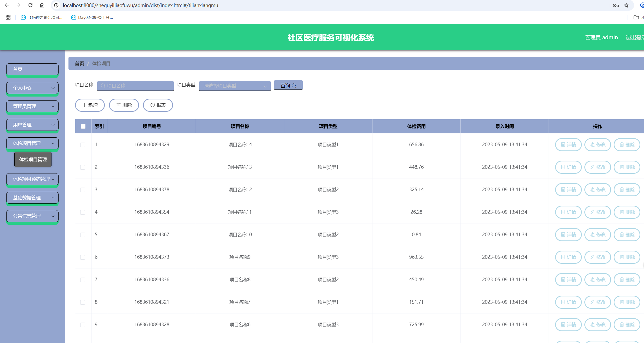The width and height of the screenshot is (644, 343).
Task: Click project number 1683610894329
Action: pyautogui.click(x=152, y=144)
